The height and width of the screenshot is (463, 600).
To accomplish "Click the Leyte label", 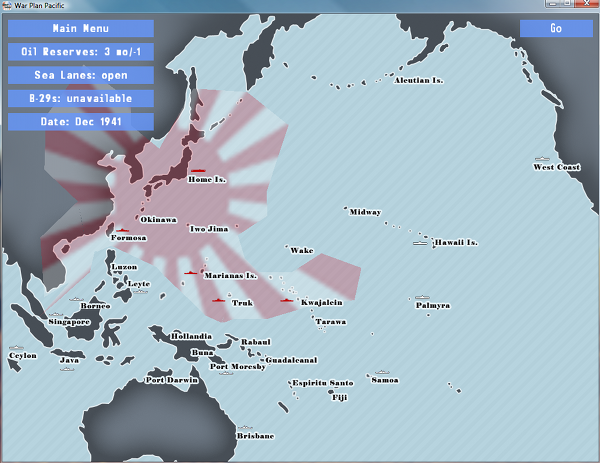I will 139,284.
